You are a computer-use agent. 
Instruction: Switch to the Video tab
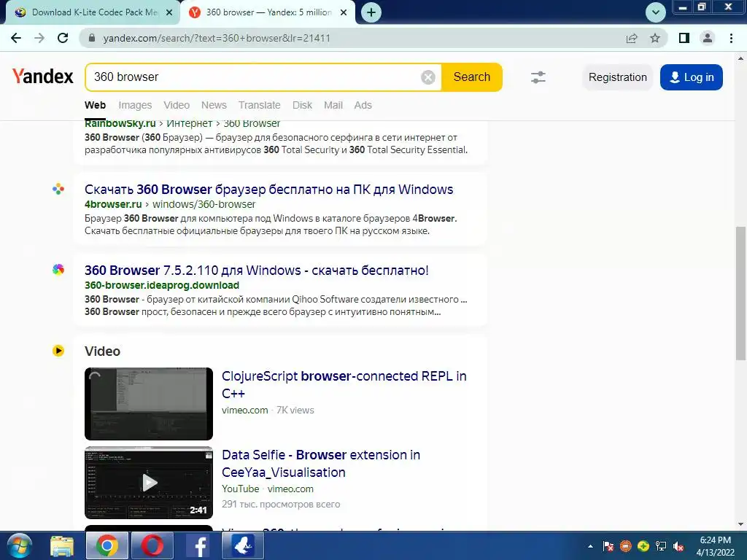click(x=177, y=105)
